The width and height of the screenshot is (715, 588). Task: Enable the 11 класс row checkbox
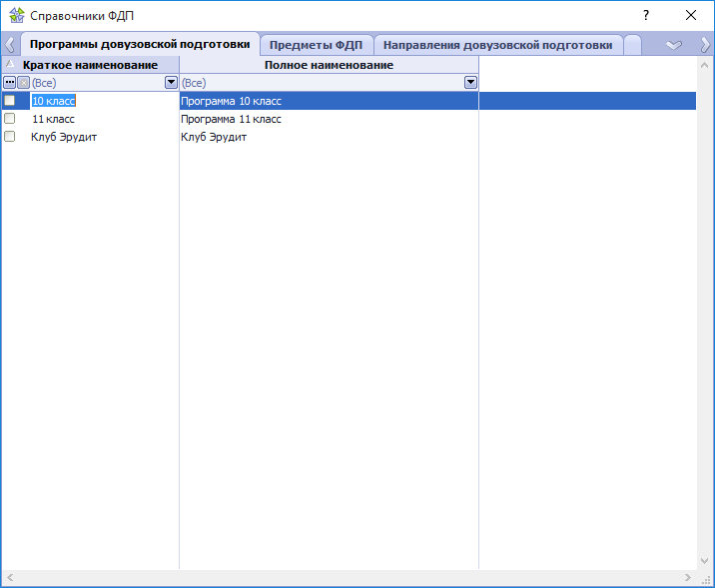(x=10, y=119)
